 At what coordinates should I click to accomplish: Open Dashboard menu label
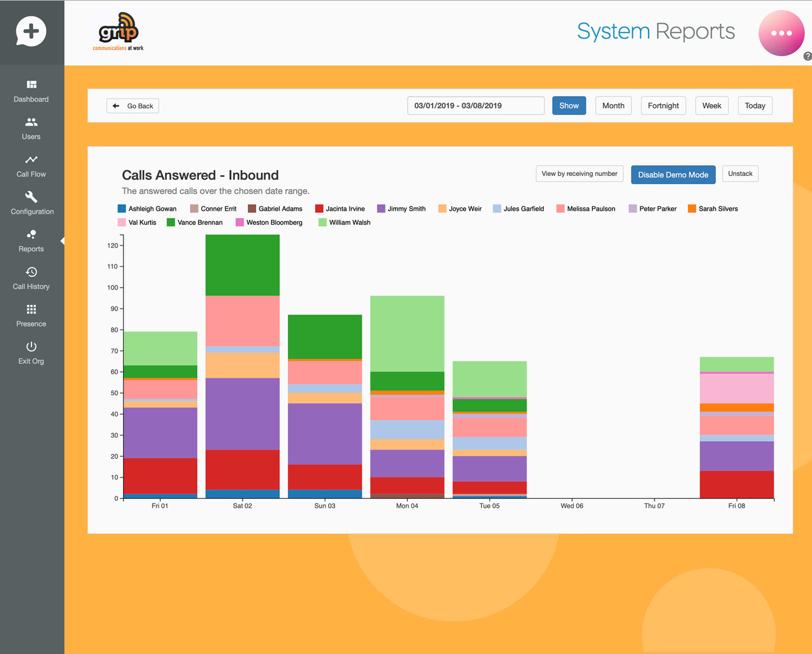[x=31, y=99]
